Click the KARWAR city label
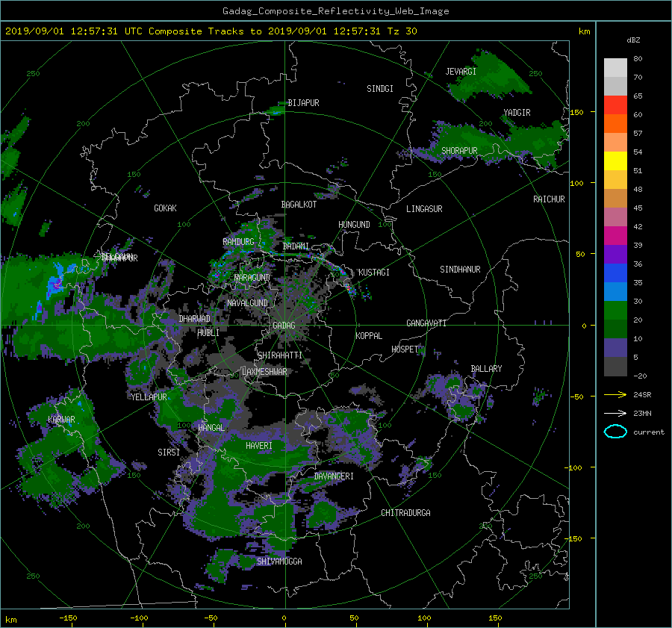 click(x=62, y=420)
